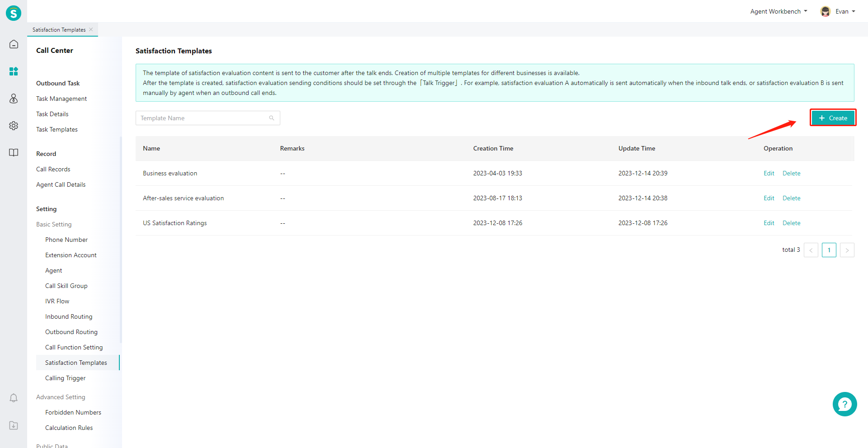Viewport: 868px width, 448px height.
Task: Select the apps grid sidebar icon
Action: 14,71
